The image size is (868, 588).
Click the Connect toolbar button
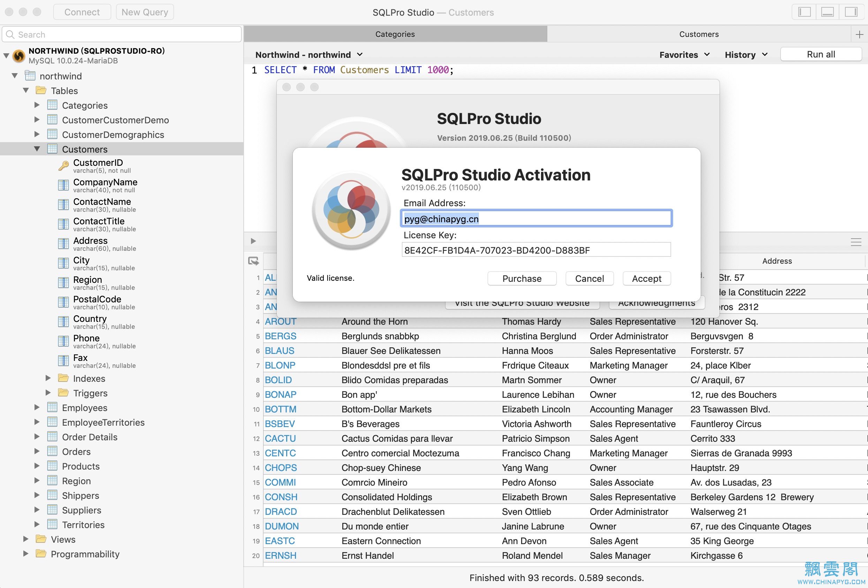82,12
